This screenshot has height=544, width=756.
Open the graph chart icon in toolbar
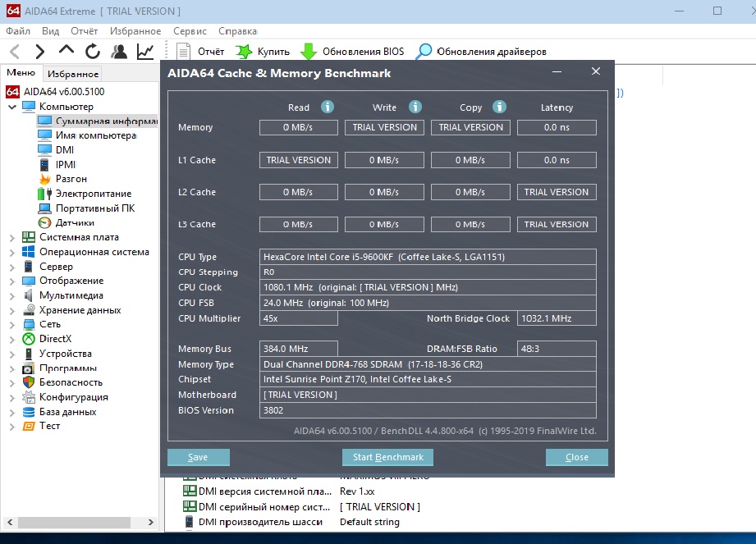click(x=145, y=51)
